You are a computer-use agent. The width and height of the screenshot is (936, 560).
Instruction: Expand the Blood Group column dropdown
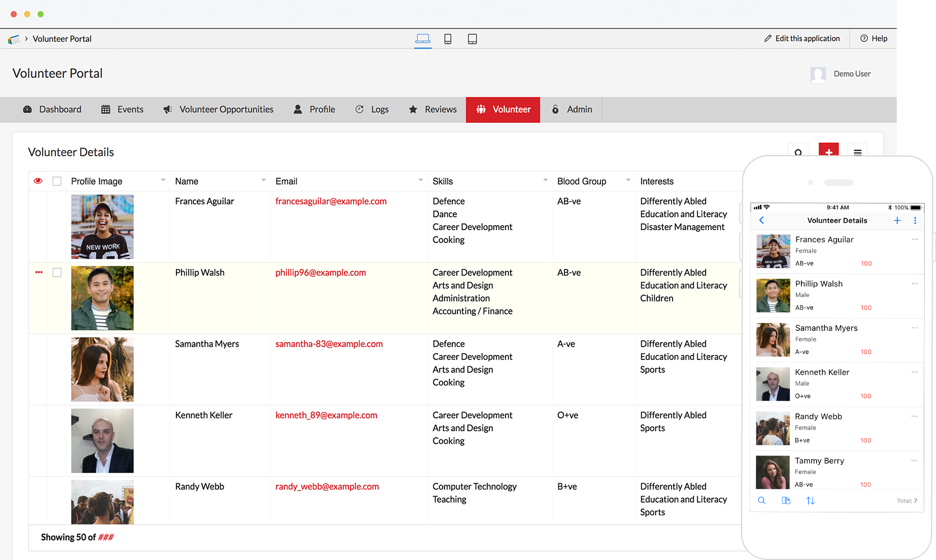(x=628, y=180)
